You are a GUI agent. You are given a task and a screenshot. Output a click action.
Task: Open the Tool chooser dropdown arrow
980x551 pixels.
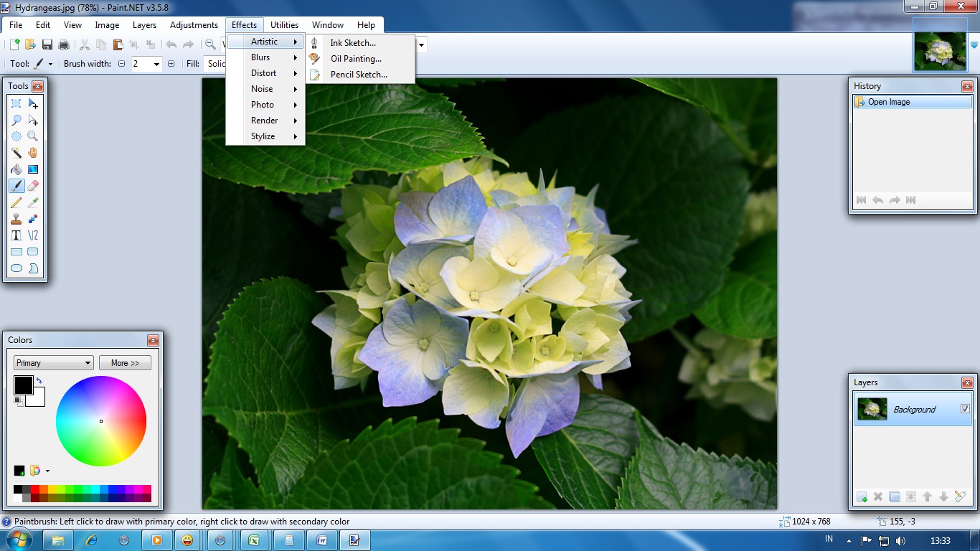(50, 64)
